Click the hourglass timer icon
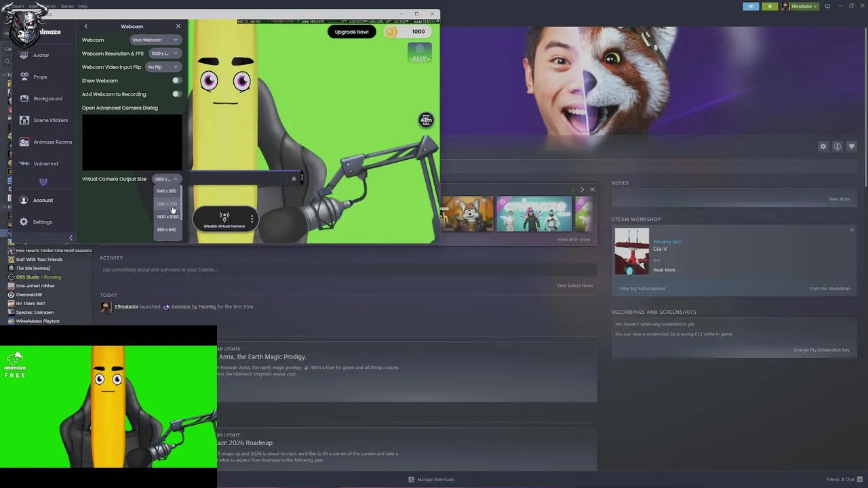The height and width of the screenshot is (488, 868). coord(426,121)
